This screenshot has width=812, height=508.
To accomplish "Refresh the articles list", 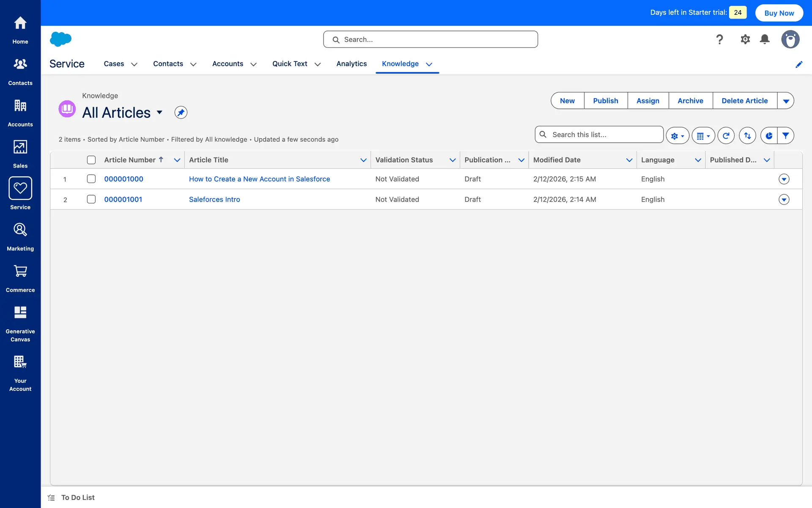I will click(726, 136).
